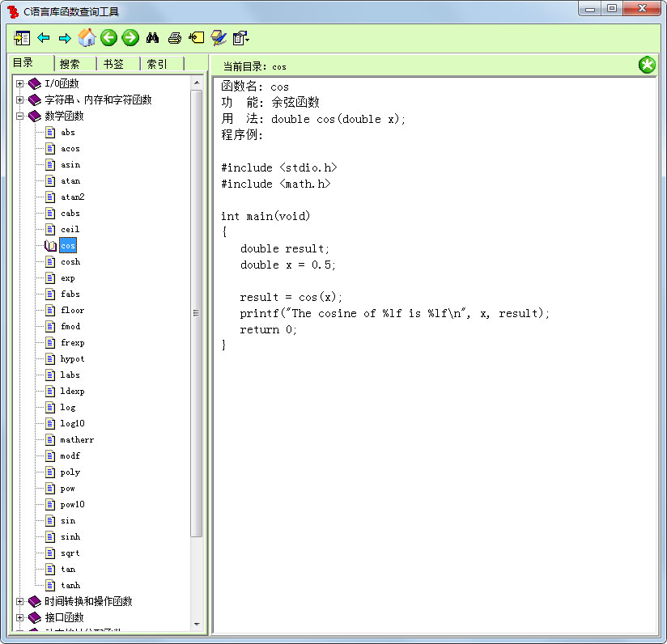Click the exp document icon
Viewport: 667px width, 644px height.
(x=50, y=278)
